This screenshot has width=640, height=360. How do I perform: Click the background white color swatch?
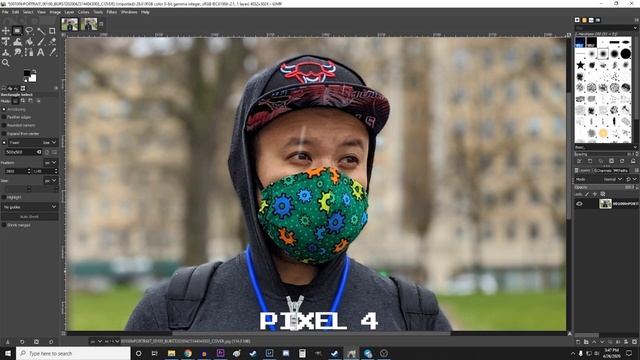pos(33,78)
